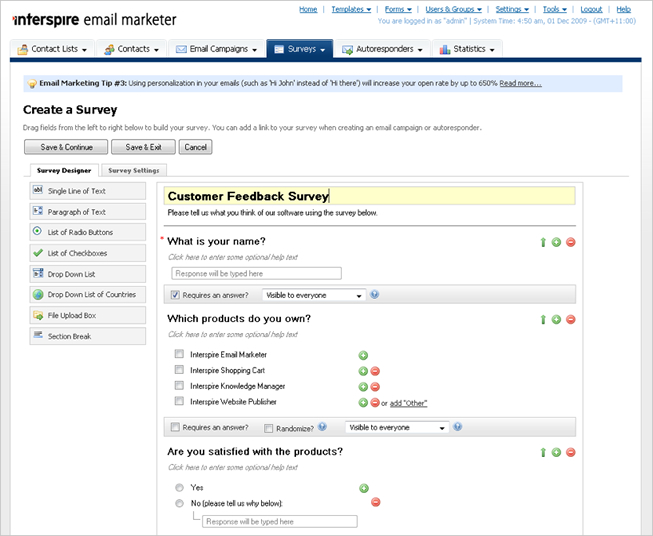The image size is (653, 536).
Task: Enable the Randomize checkbox
Action: (x=269, y=428)
